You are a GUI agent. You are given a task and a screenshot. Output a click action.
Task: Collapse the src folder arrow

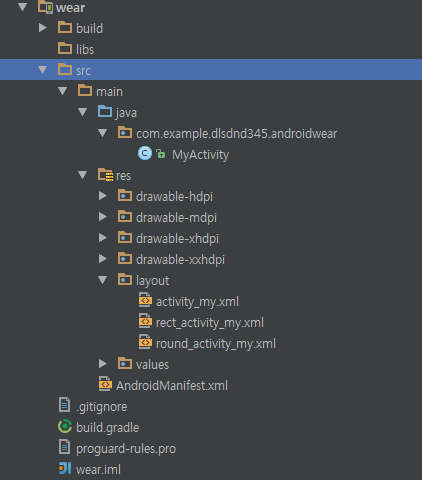[42, 70]
